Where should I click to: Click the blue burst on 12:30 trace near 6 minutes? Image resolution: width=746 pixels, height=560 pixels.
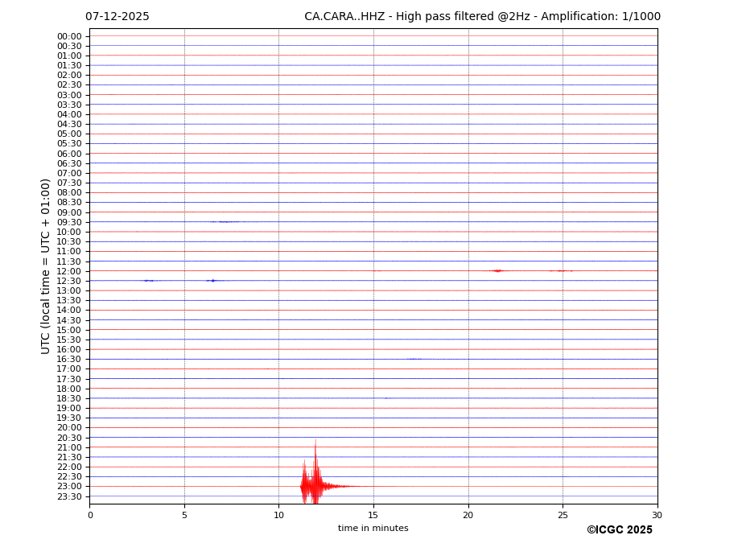coord(212,280)
